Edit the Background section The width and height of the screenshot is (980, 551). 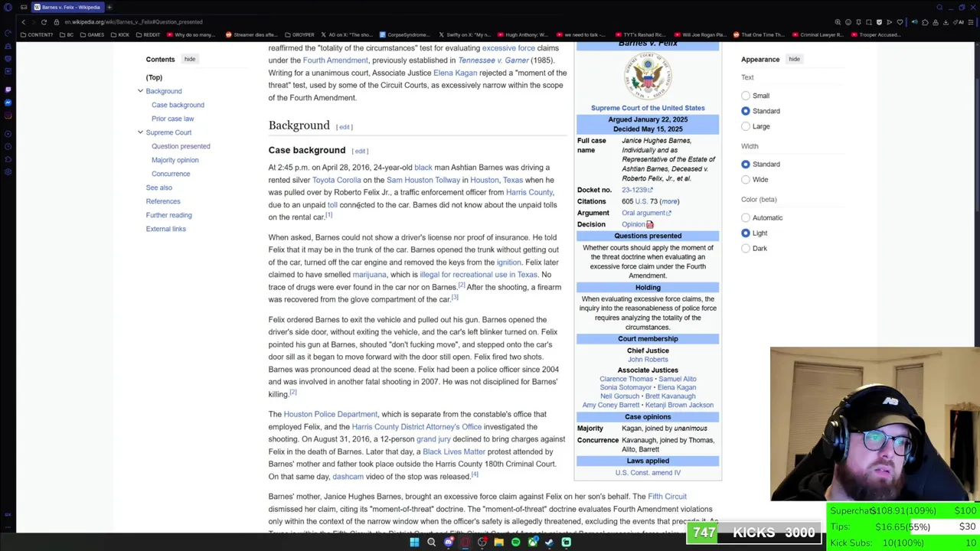click(345, 127)
